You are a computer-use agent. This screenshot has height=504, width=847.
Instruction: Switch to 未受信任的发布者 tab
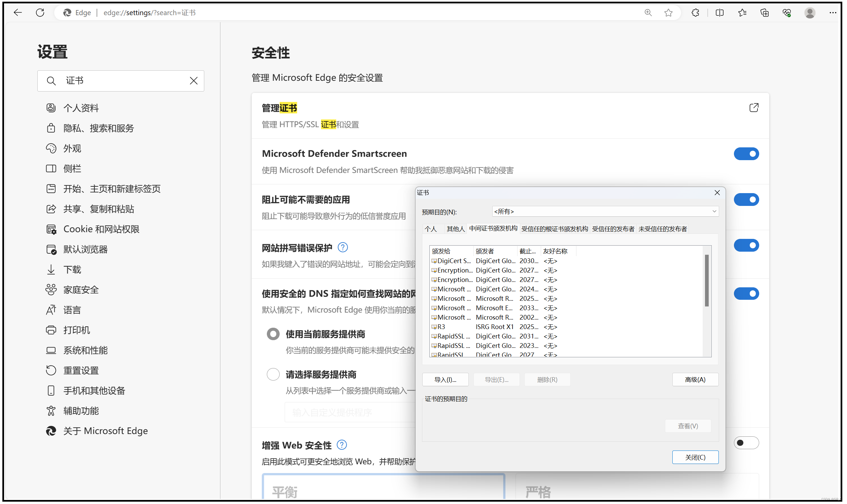tap(663, 229)
